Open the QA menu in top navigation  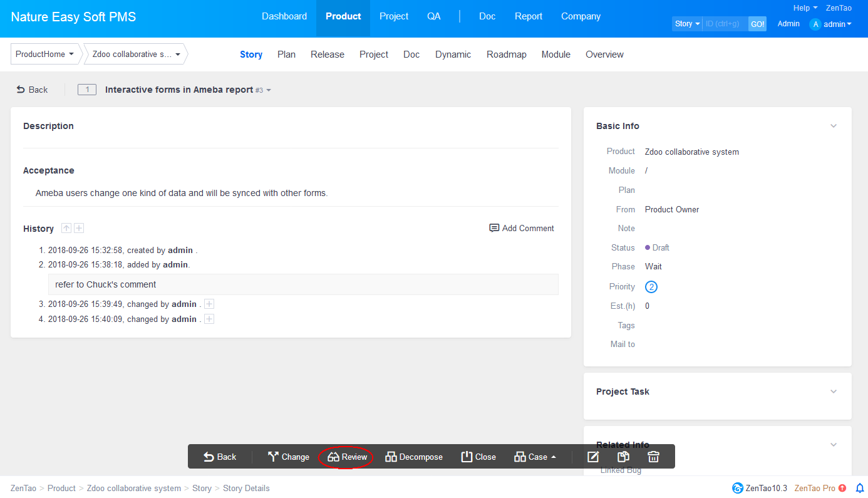point(433,16)
